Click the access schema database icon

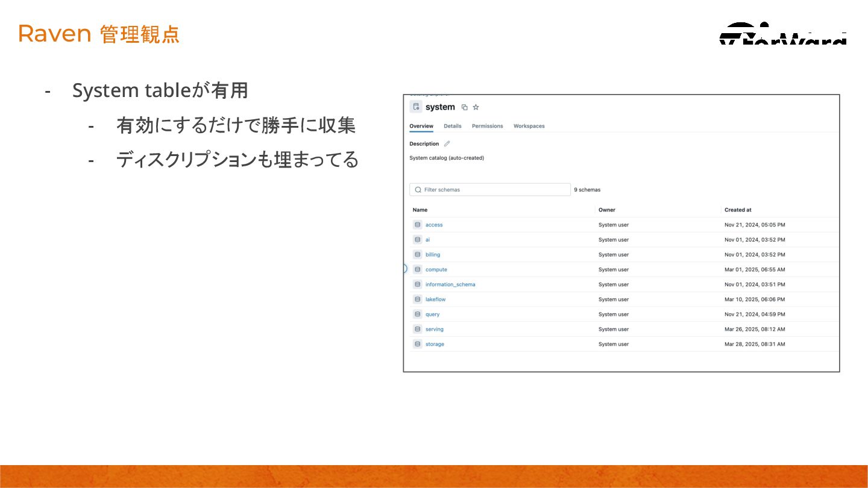pyautogui.click(x=417, y=225)
